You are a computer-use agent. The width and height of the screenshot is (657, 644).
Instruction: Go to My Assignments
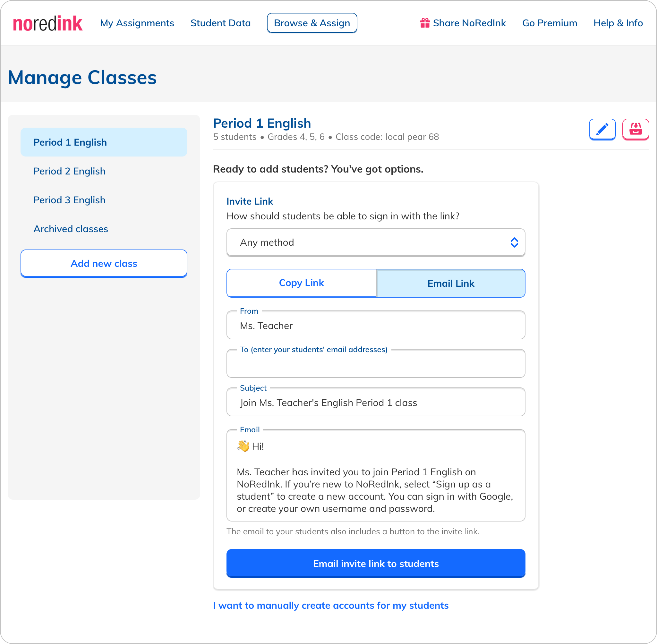[x=137, y=23]
